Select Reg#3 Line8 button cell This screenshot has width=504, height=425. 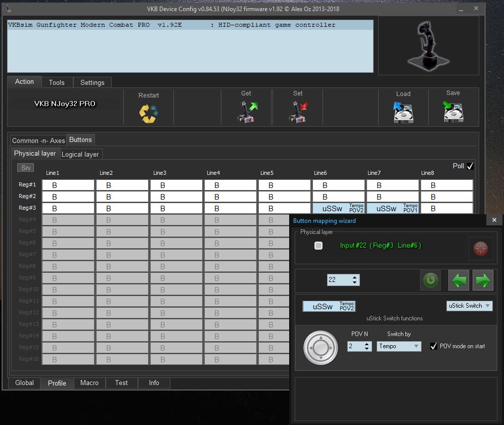pos(447,209)
